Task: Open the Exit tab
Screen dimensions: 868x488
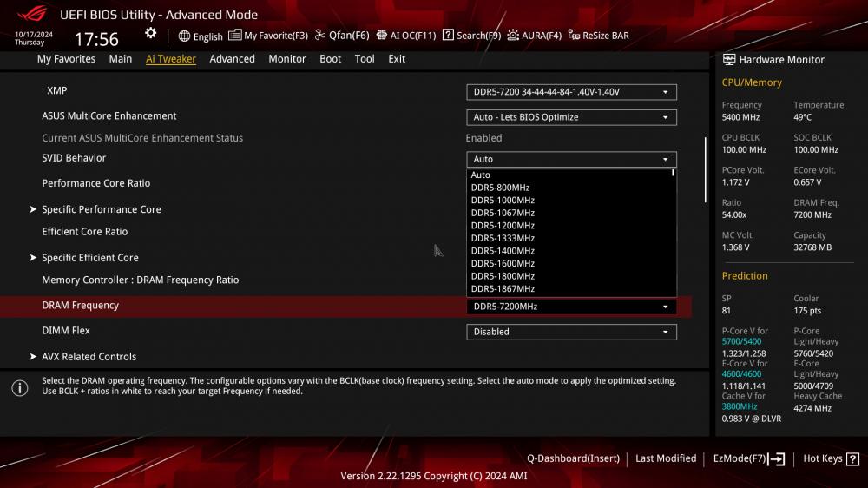Action: pos(397,59)
